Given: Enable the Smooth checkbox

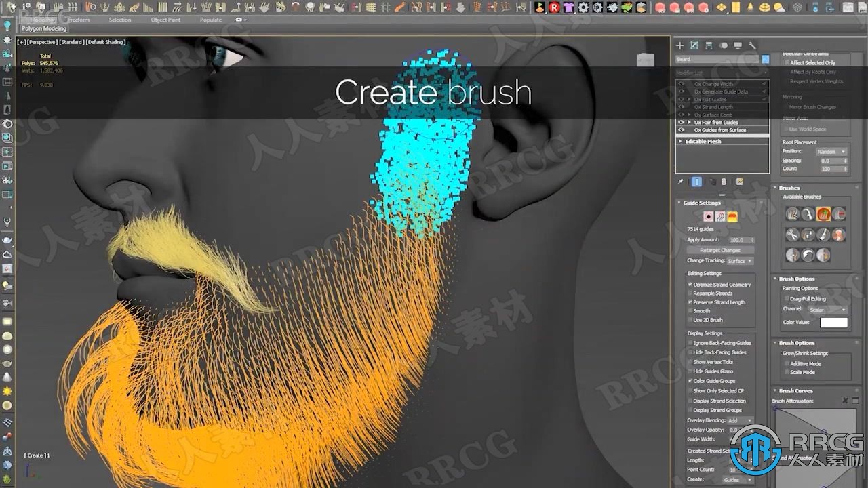Looking at the screenshot, I should point(690,311).
